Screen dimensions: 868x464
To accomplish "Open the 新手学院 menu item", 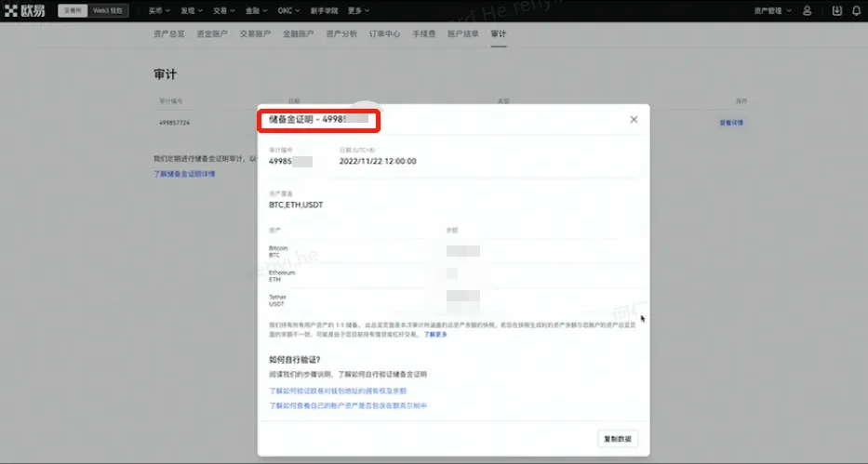I will [x=324, y=10].
